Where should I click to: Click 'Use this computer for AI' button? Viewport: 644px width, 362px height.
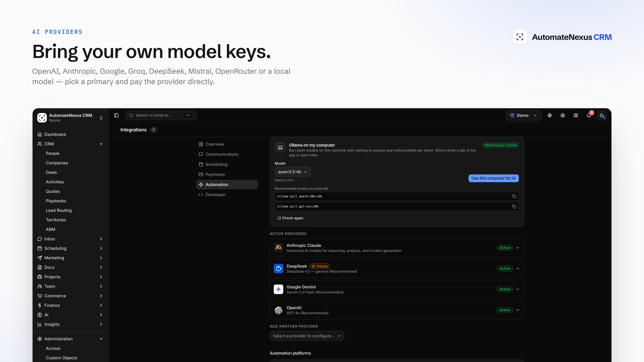tap(494, 178)
